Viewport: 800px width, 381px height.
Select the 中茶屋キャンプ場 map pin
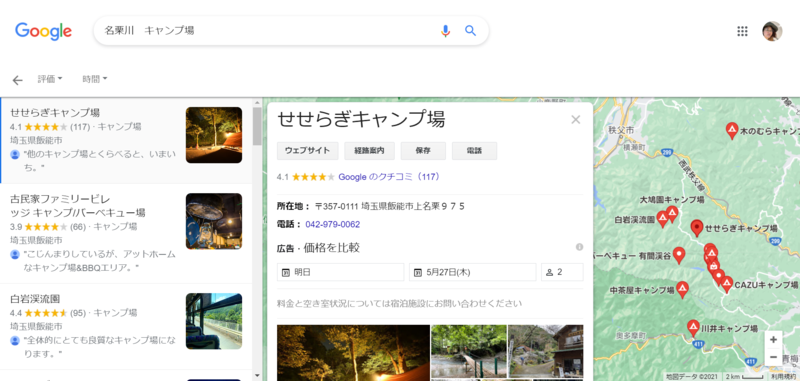682,289
